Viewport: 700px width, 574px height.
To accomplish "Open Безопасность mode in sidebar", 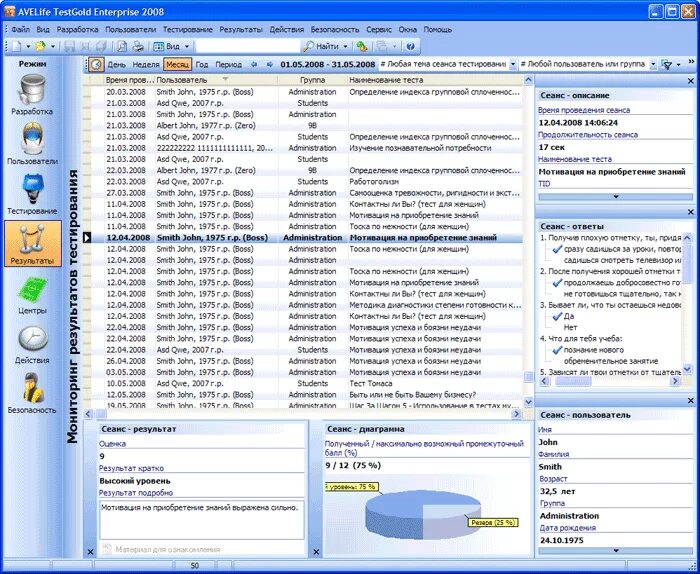I will tap(32, 393).
